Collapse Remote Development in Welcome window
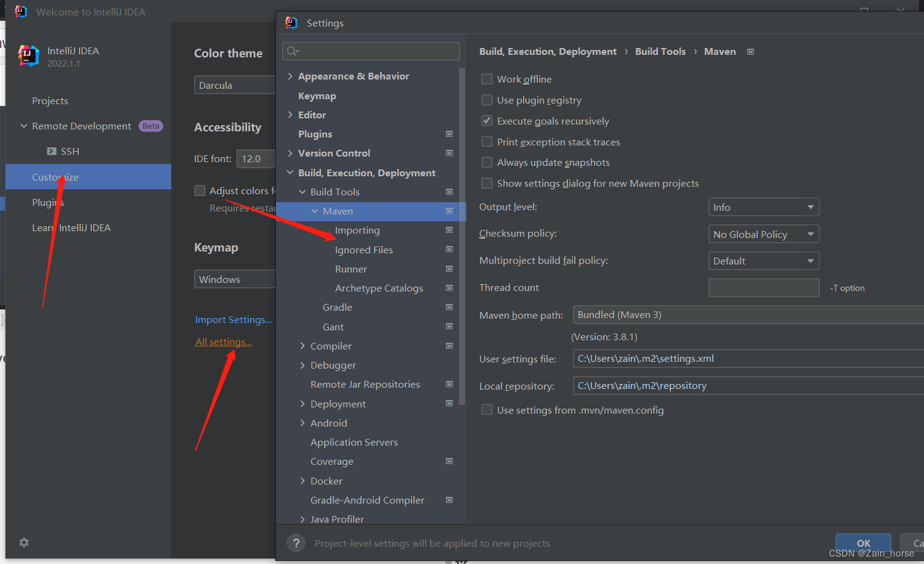Viewport: 924px width, 564px height. 24,126
